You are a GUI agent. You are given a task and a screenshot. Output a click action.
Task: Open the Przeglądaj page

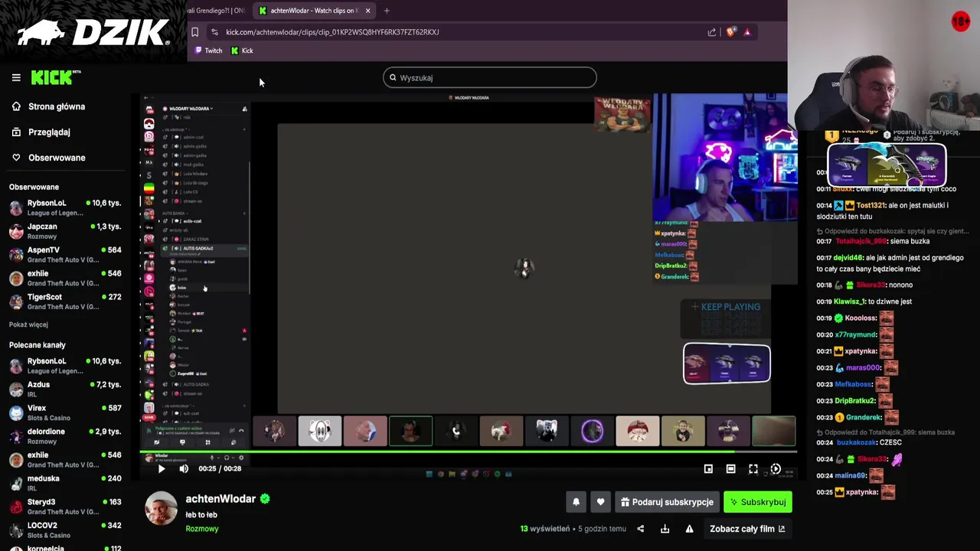point(49,132)
